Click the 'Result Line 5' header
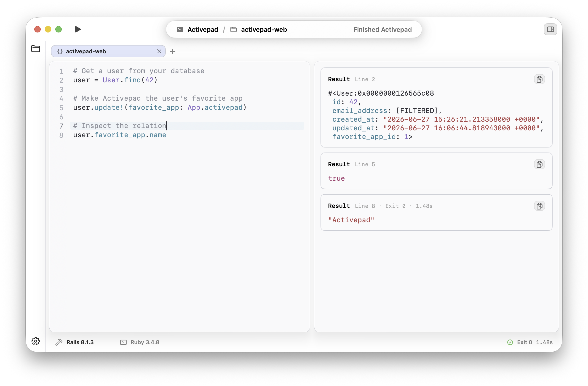This screenshot has height=386, width=588. tap(351, 164)
